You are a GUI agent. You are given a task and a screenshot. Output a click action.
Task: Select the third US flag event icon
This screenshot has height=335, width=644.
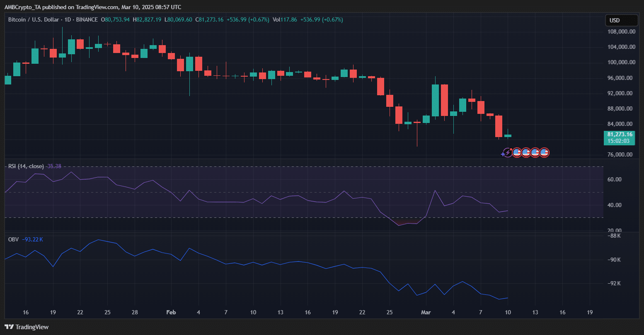(535, 153)
